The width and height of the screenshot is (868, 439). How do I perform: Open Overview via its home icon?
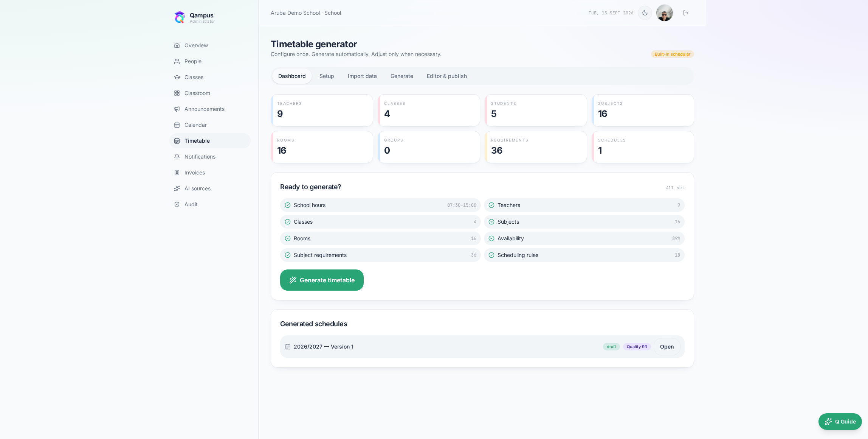[x=177, y=45]
